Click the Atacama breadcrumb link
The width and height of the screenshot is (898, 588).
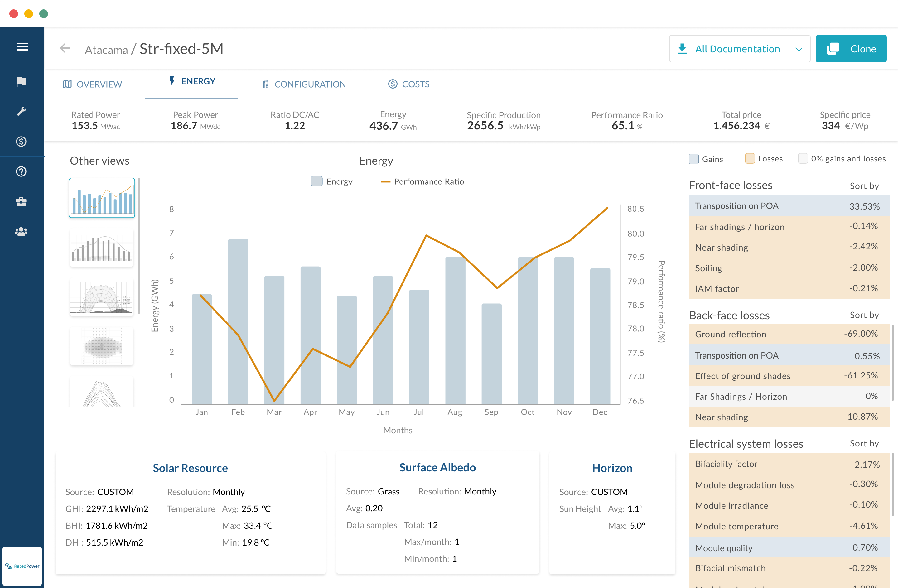coord(106,50)
